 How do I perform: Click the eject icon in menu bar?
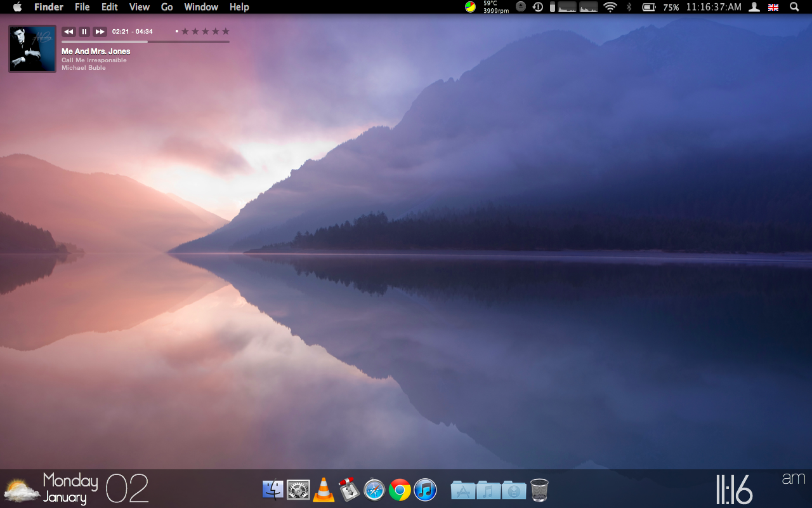[521, 6]
